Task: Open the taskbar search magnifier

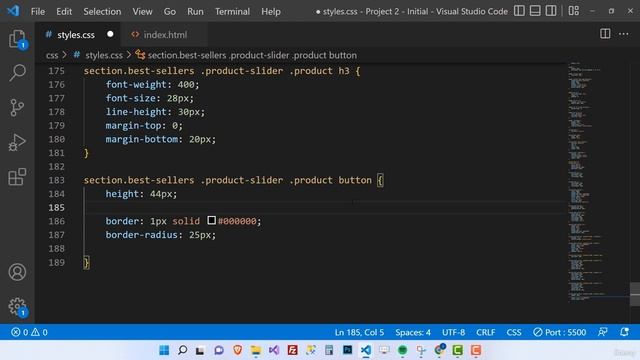Action: pos(182,350)
